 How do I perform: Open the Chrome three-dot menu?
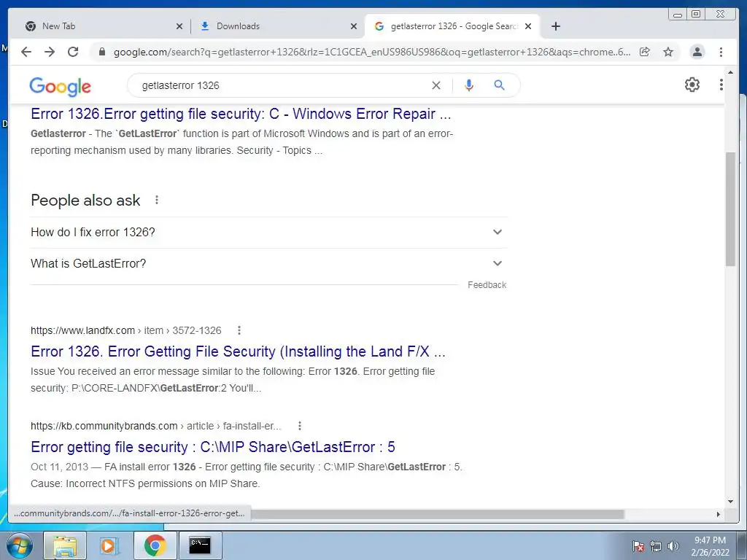click(x=721, y=52)
